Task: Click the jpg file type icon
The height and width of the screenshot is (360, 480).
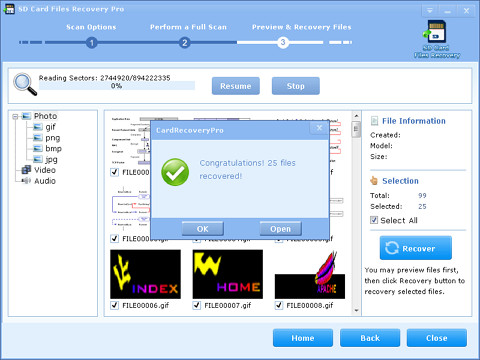Action: tap(38, 159)
